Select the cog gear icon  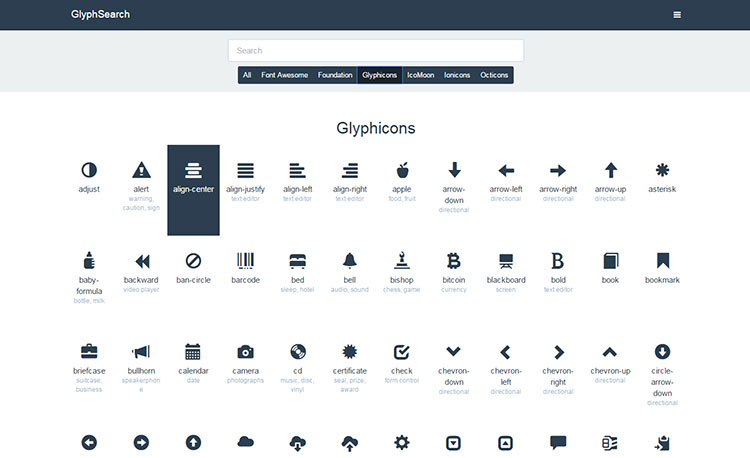(x=402, y=442)
